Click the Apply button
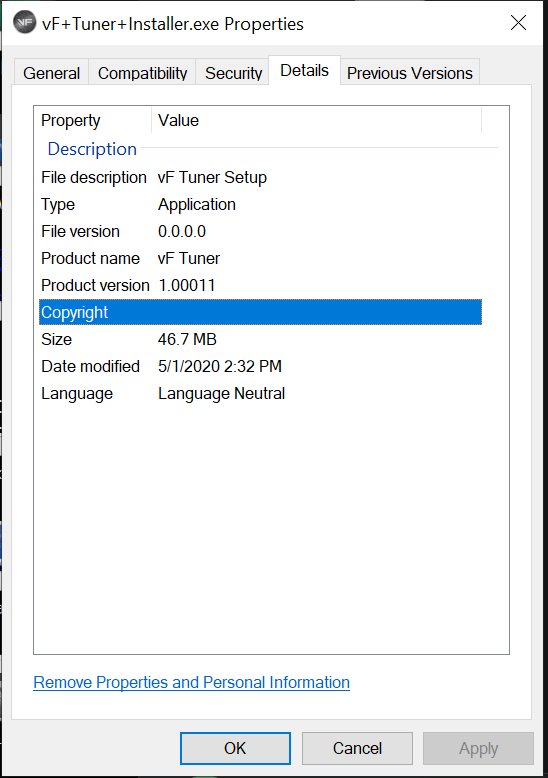Image resolution: width=548 pixels, height=778 pixels. point(479,748)
